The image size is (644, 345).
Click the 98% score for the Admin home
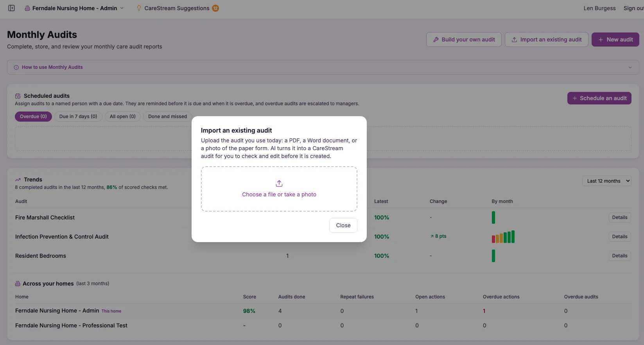click(249, 311)
